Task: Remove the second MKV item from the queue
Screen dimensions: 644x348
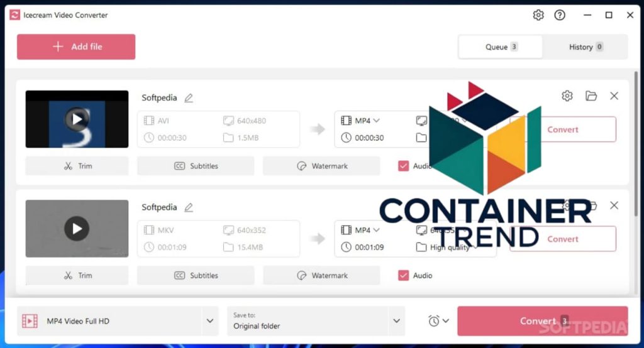Action: coord(614,205)
